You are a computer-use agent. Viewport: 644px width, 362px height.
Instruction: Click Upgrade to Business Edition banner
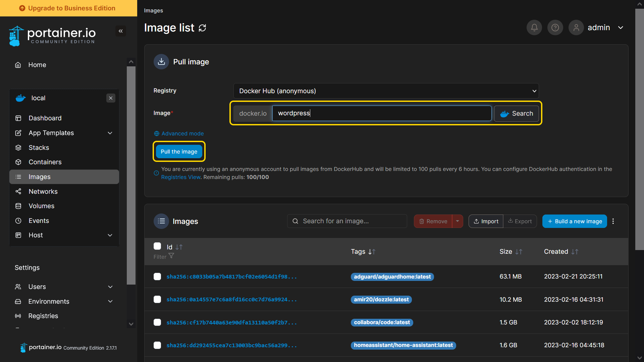pyautogui.click(x=68, y=8)
